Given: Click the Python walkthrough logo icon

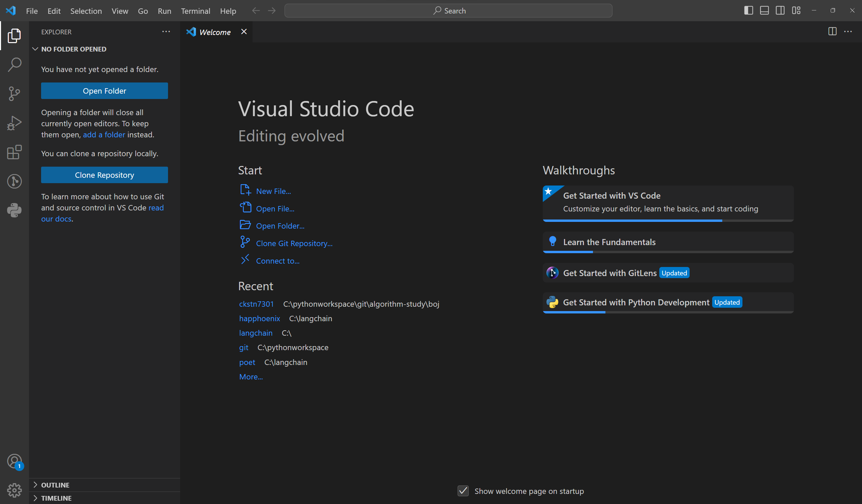Looking at the screenshot, I should [553, 302].
